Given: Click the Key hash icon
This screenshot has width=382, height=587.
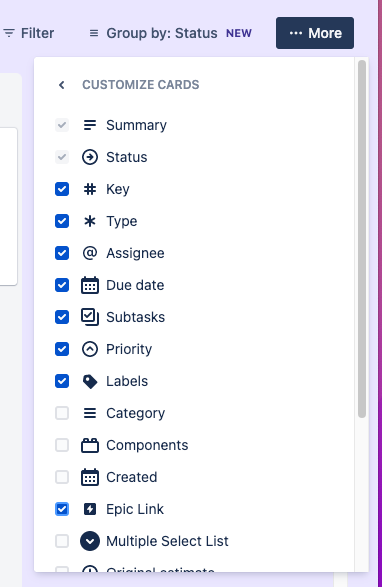Looking at the screenshot, I should 90,189.
